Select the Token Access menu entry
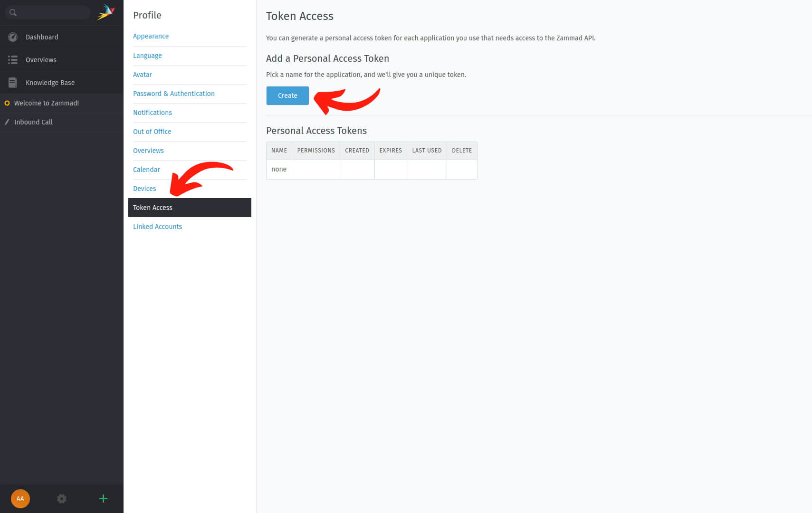The width and height of the screenshot is (812, 513). tap(190, 208)
